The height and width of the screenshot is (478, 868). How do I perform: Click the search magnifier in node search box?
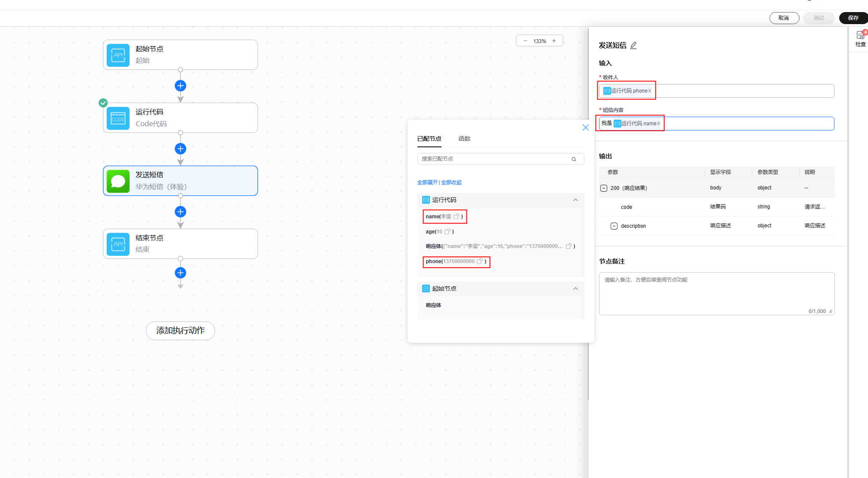click(x=574, y=159)
